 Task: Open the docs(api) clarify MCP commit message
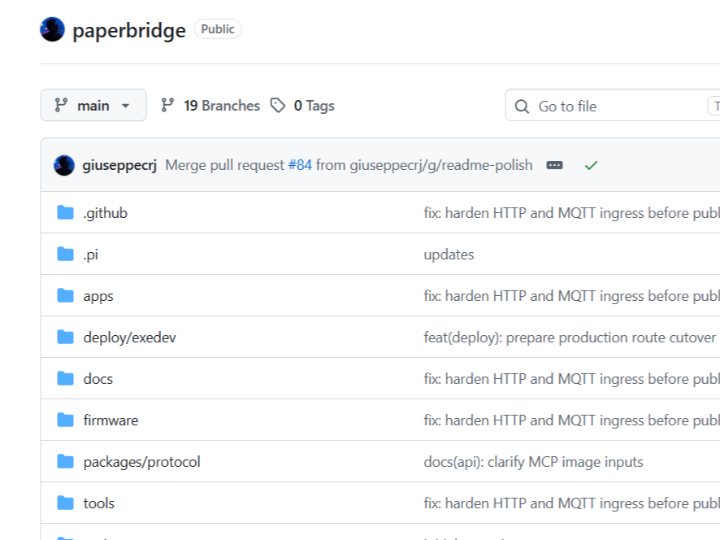(x=533, y=461)
